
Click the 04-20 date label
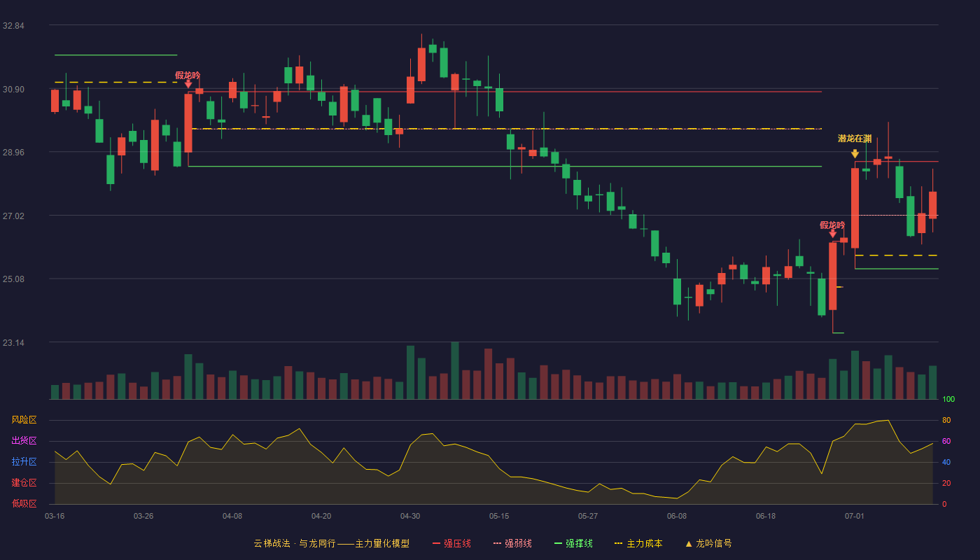(x=321, y=516)
